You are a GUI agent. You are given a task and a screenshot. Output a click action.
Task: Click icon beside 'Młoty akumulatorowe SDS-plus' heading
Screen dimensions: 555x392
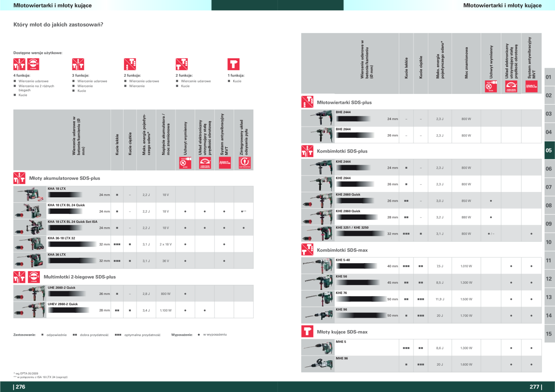pos(19,178)
